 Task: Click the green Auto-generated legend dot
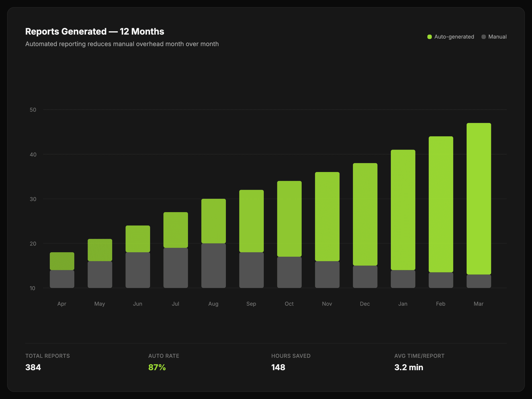(x=430, y=37)
